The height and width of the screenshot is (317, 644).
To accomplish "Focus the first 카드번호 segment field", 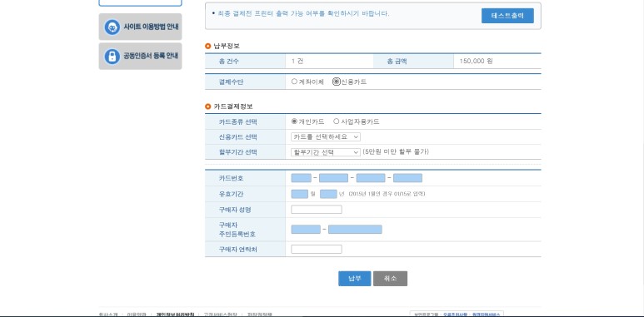I will pyautogui.click(x=301, y=178).
